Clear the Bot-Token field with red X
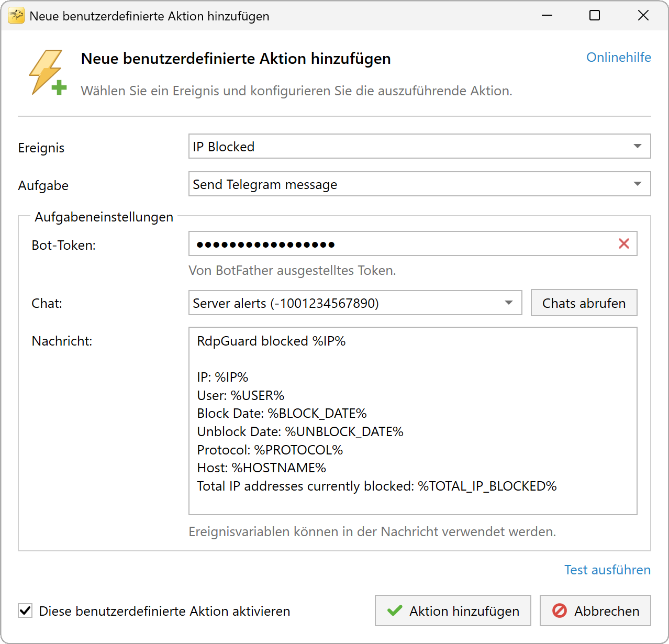 (x=623, y=243)
